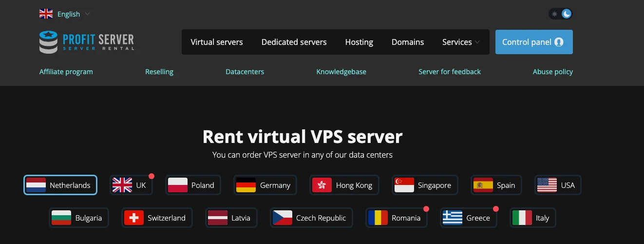Image resolution: width=644 pixels, height=244 pixels.
Task: Select Greece data center
Action: click(468, 218)
